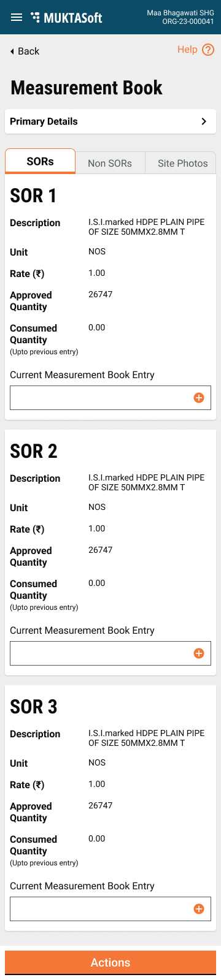
Task: Open the Site Photos tab
Action: 182,163
